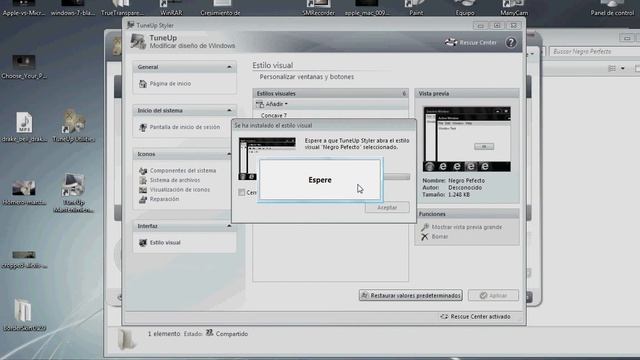Open Pantalla de inicio de sesión
This screenshot has width=640, height=360.
(x=184, y=127)
